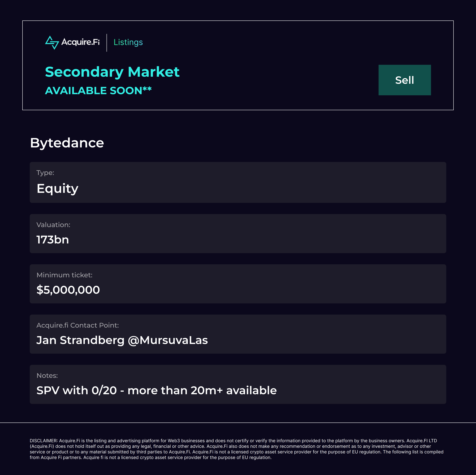Select the Type label
This screenshot has width=476, height=475.
pyautogui.click(x=45, y=173)
